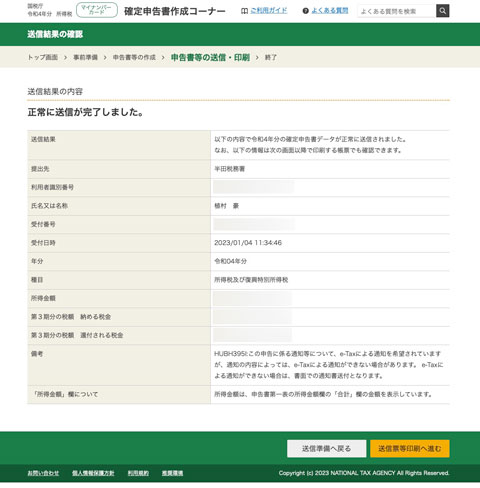Screen dimensions: 480x488
Task: Open お問い合わせ footer link
Action: tap(43, 473)
